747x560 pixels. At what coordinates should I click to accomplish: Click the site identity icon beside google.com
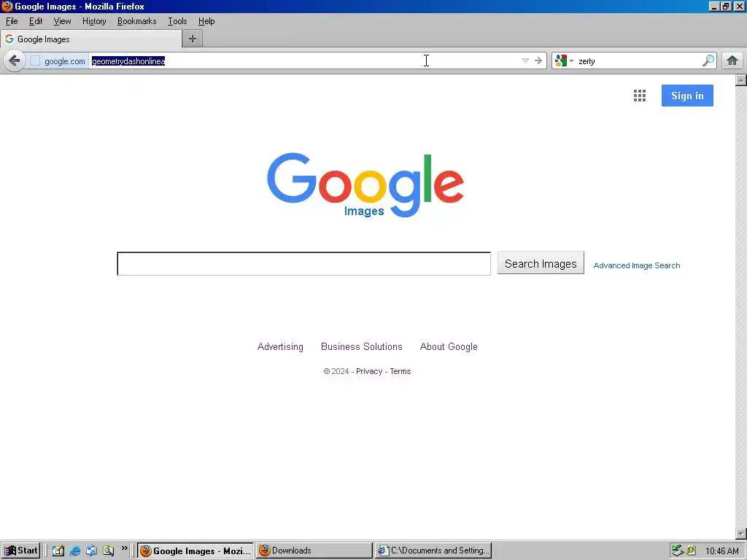[35, 61]
